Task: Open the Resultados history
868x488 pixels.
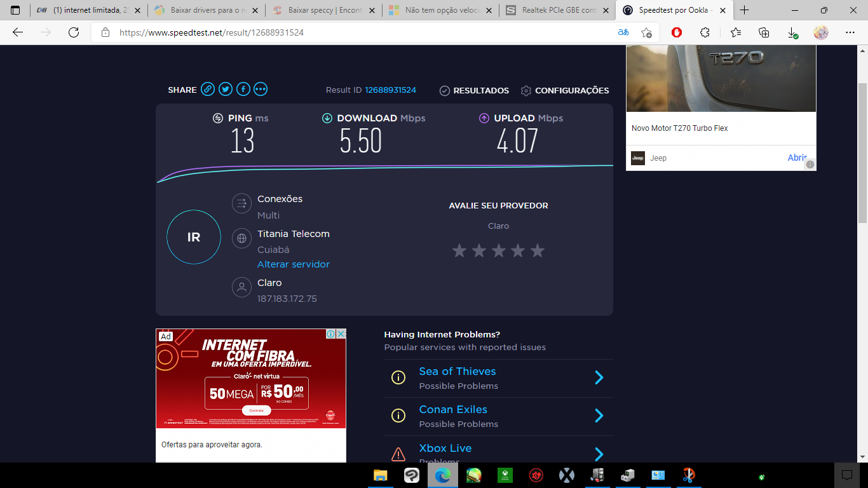Action: tap(474, 91)
